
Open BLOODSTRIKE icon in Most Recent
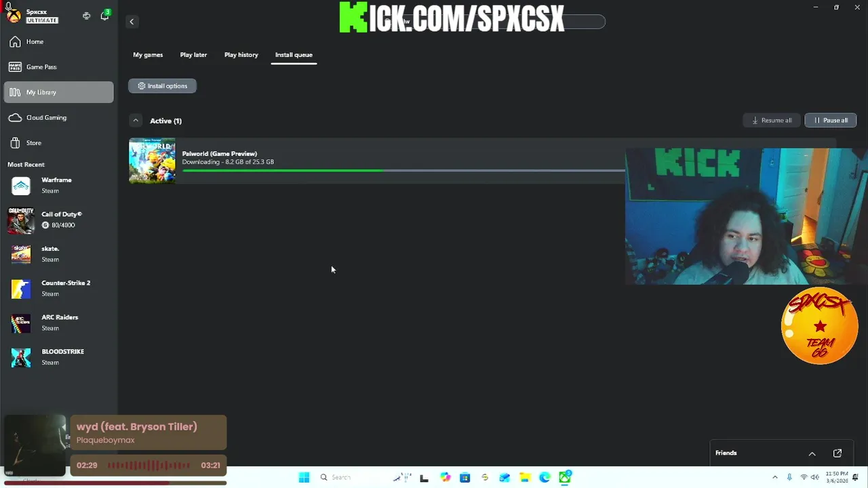(21, 357)
